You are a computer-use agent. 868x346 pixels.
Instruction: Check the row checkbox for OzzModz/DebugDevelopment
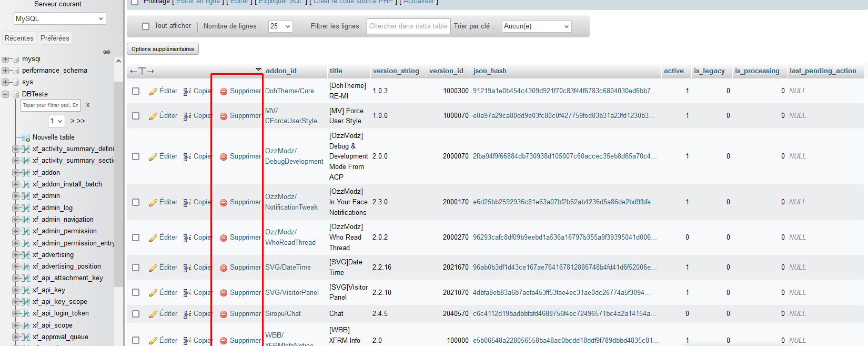136,156
